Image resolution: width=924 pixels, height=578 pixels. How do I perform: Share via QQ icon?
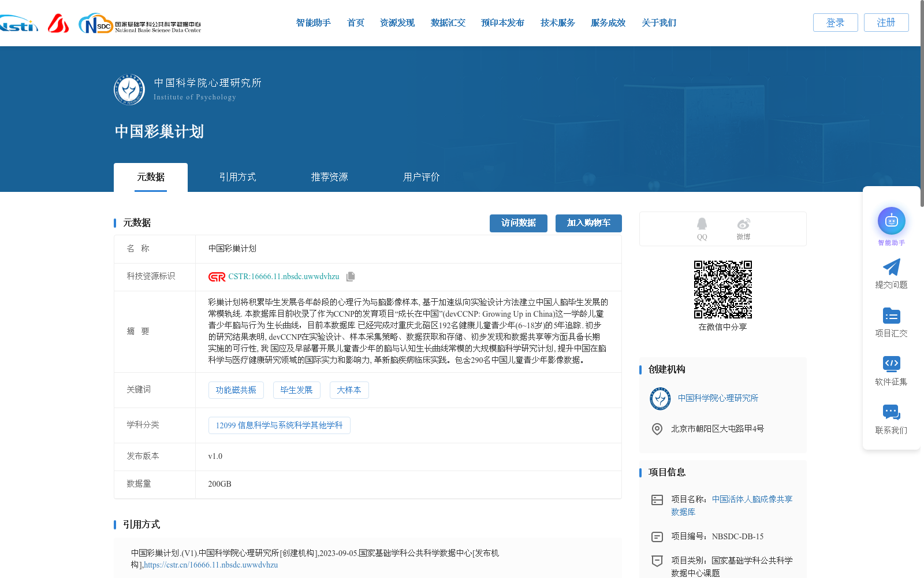coord(702,224)
